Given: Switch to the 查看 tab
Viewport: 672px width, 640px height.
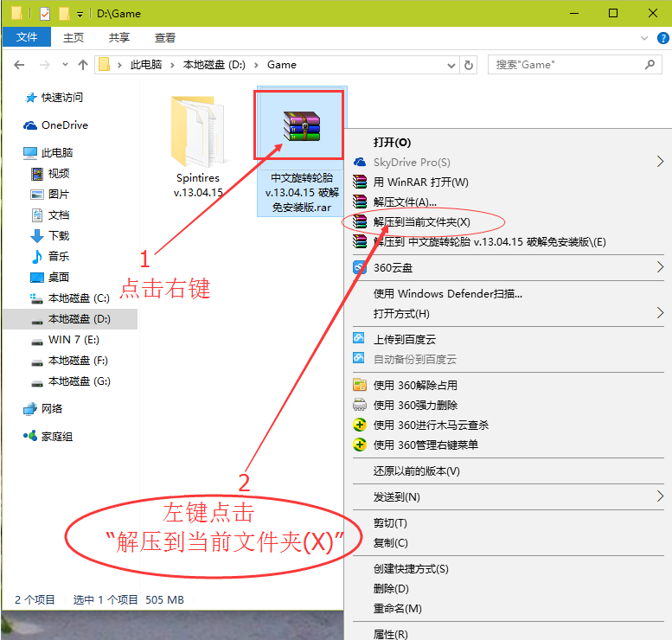Looking at the screenshot, I should tap(165, 38).
